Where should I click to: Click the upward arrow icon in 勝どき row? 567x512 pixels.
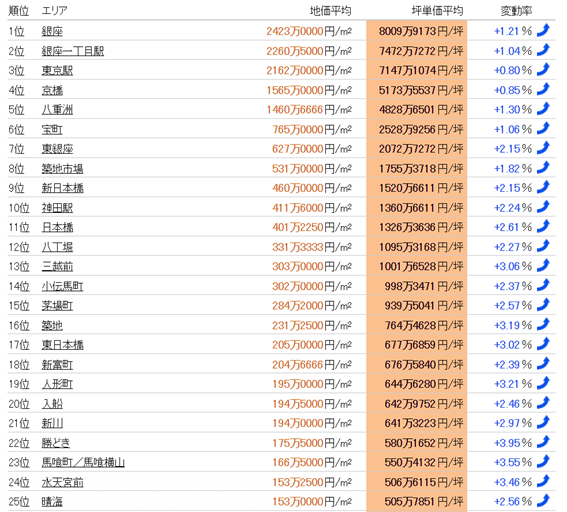pos(543,441)
